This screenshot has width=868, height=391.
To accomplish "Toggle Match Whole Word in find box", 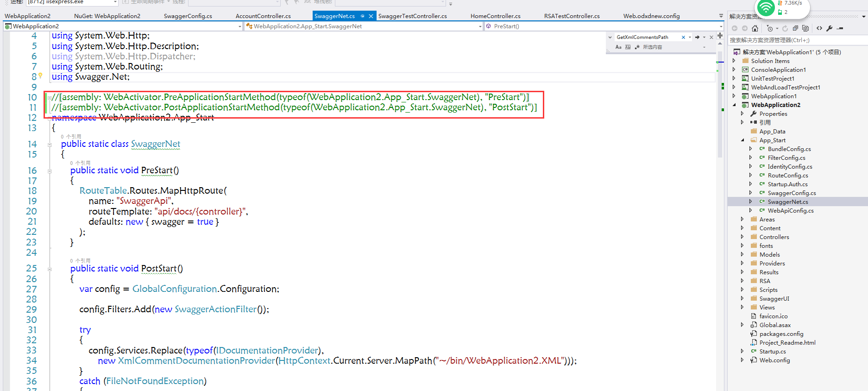I will (x=628, y=47).
